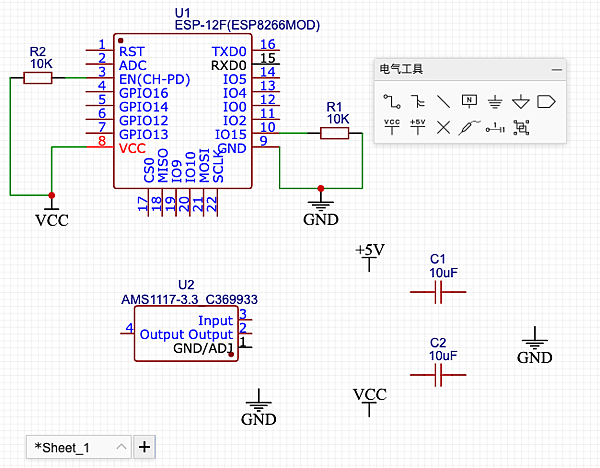Select the diagonal Line drawing tool
The height and width of the screenshot is (468, 600).
click(443, 101)
